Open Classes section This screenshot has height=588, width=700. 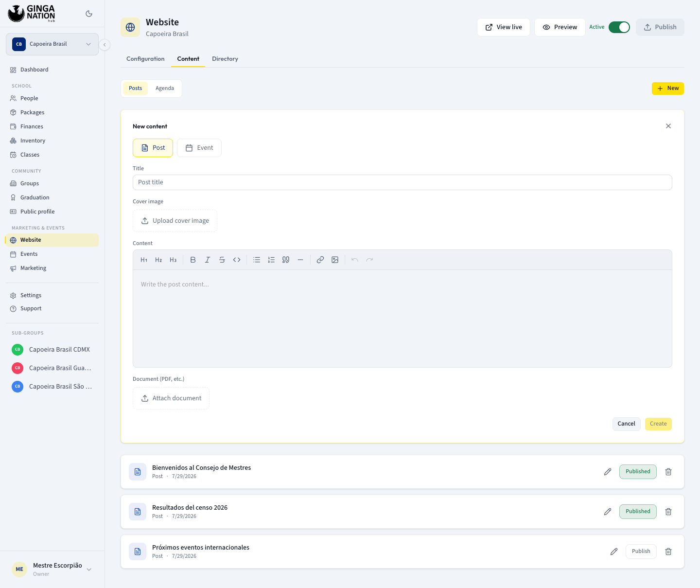coord(52,155)
